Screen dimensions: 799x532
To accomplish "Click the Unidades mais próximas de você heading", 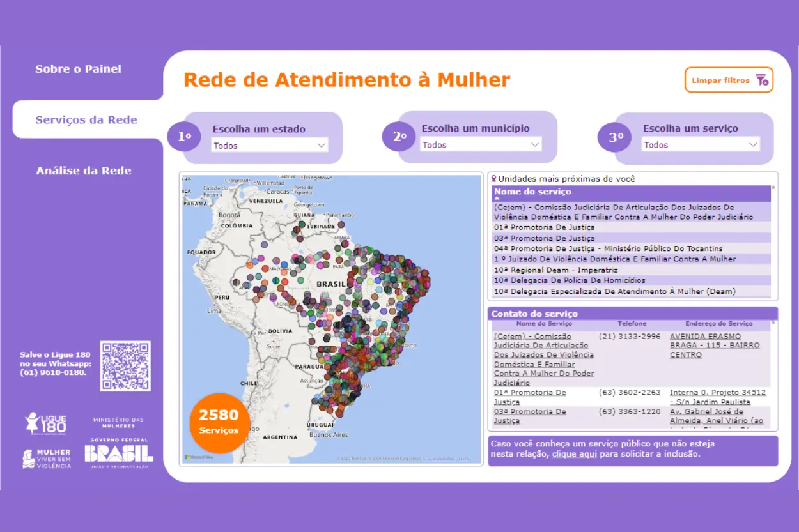I will [566, 179].
